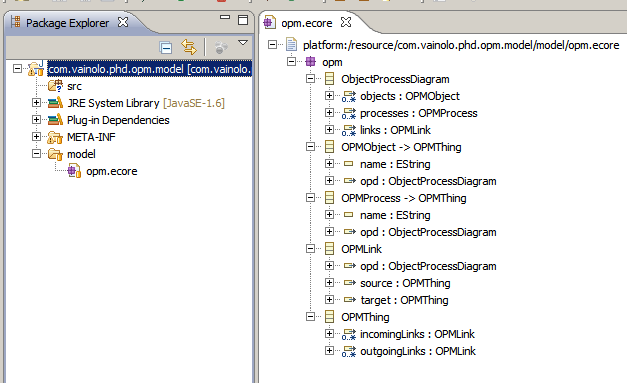Select the Package Explorer tab

click(x=68, y=23)
